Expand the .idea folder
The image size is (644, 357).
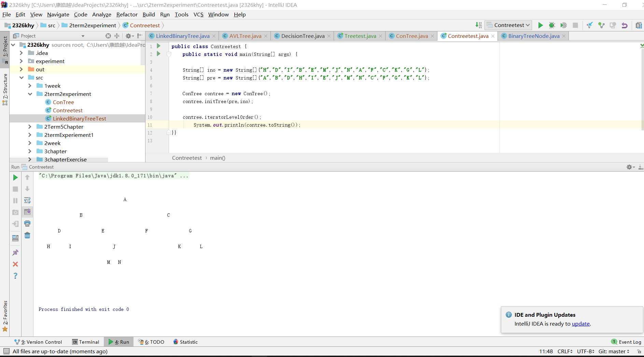coord(21,53)
